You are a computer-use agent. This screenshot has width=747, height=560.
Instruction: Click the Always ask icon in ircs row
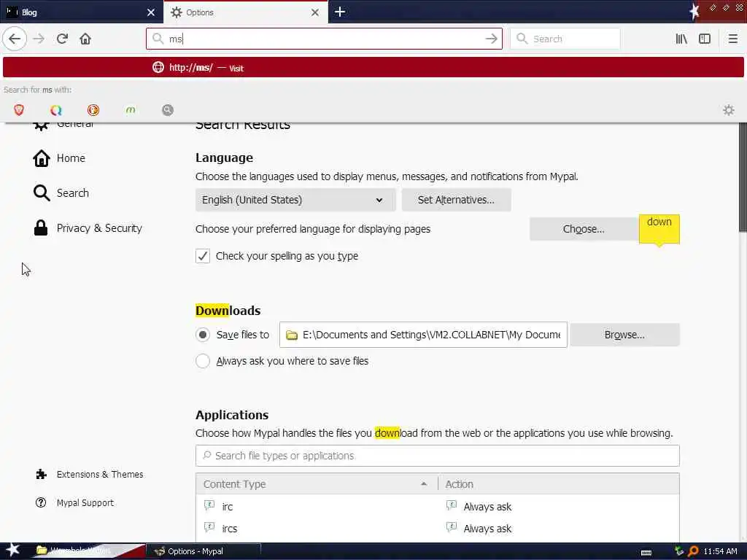pyautogui.click(x=451, y=528)
